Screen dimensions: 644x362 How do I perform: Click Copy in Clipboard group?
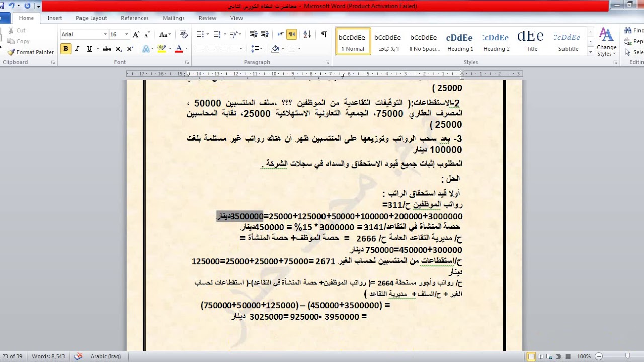[19, 41]
